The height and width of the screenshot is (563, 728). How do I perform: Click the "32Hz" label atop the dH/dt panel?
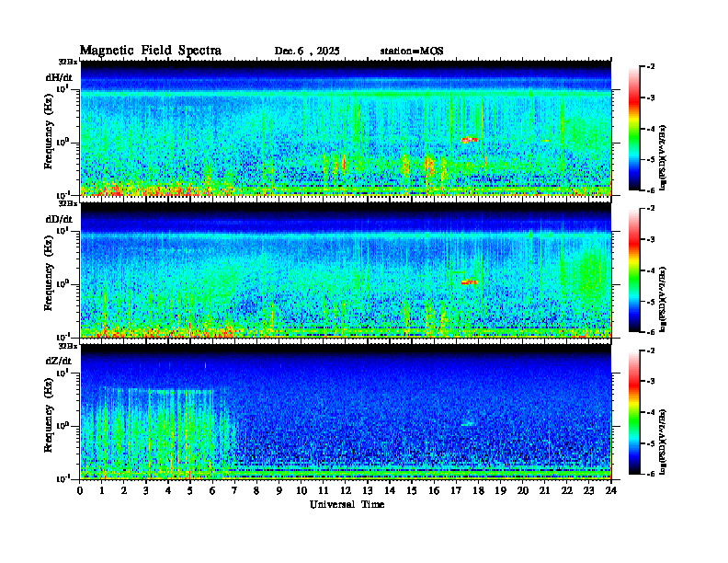pos(68,62)
